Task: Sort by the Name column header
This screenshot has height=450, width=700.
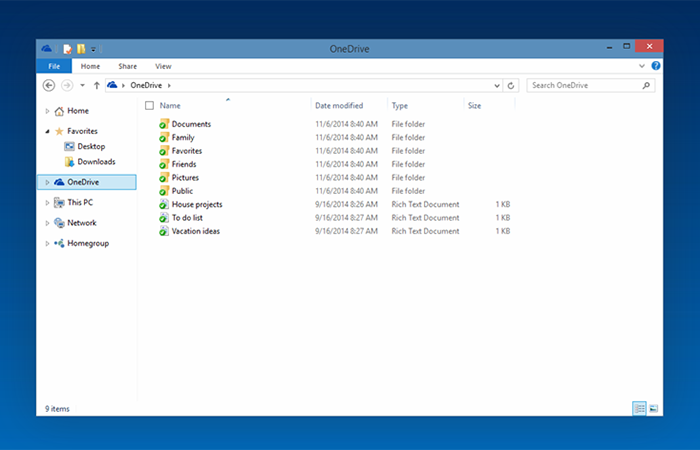Action: coord(170,105)
